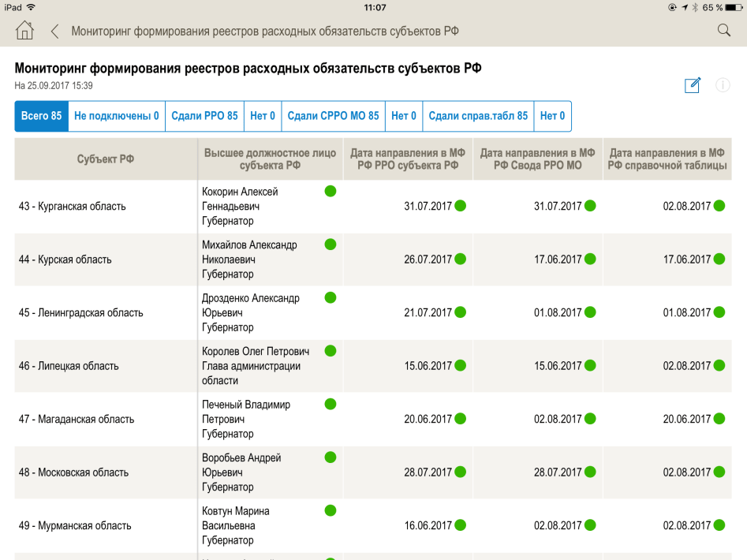Go back using the left chevron
Screen dimensions: 747x560
[x=54, y=32]
